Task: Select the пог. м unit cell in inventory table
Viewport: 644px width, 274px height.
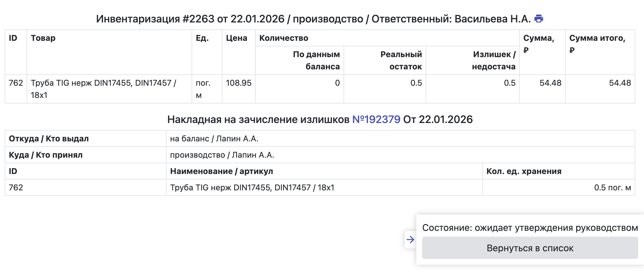Action: 203,89
